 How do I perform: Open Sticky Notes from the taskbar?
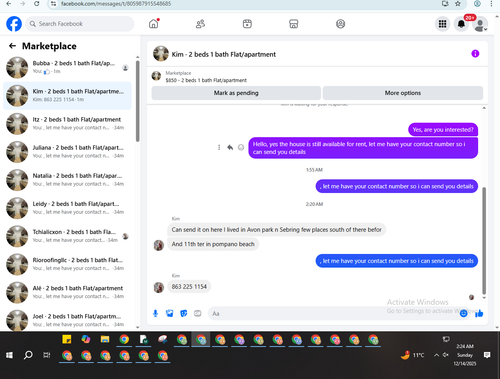pyautogui.click(x=67, y=340)
